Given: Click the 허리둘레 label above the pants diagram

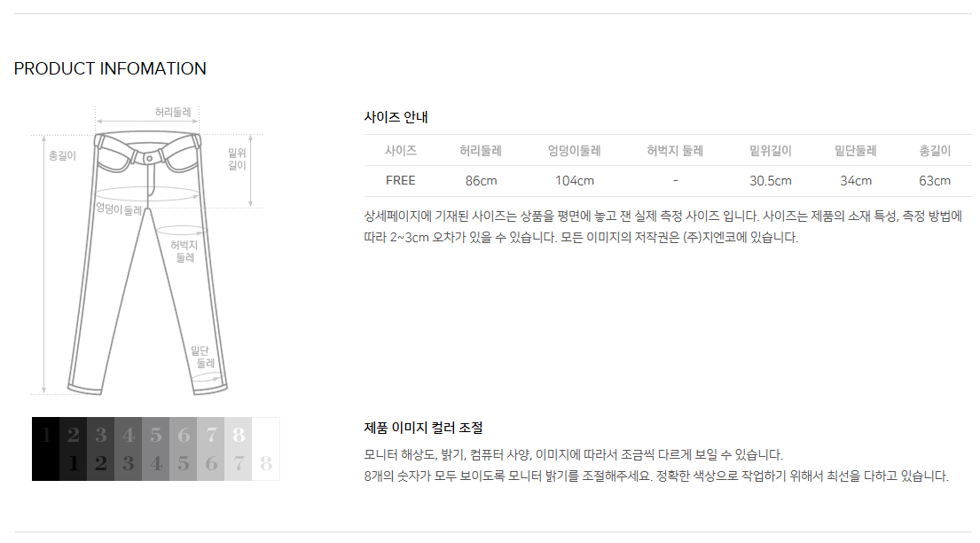Looking at the screenshot, I should tap(173, 112).
